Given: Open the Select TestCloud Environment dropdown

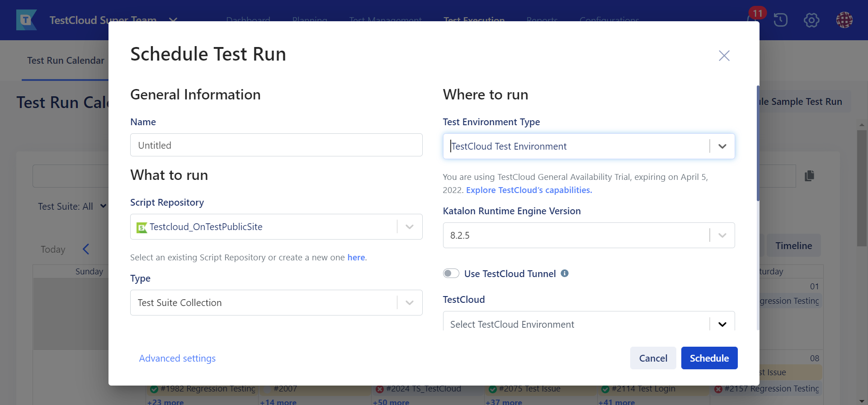Looking at the screenshot, I should [589, 321].
